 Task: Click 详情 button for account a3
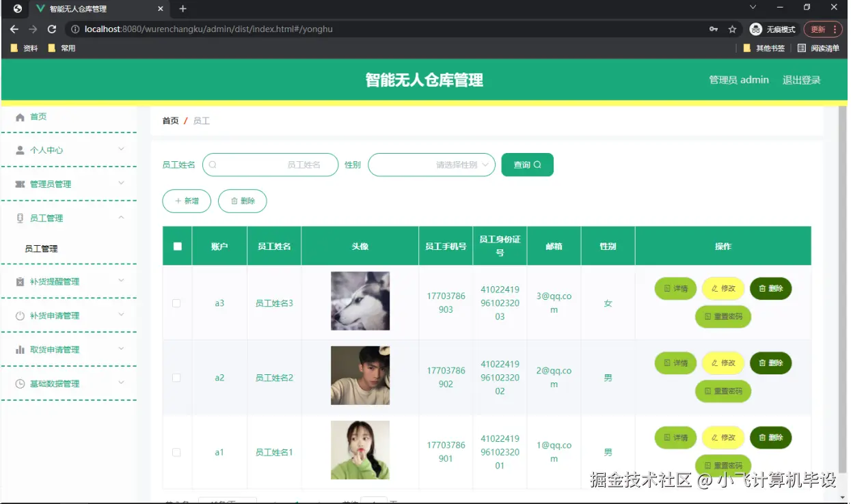(x=675, y=289)
